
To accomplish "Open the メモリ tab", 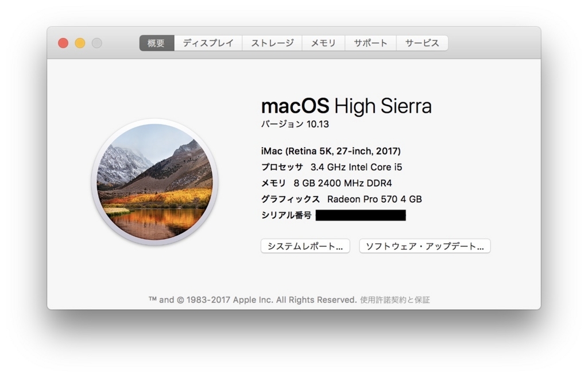I will (323, 43).
